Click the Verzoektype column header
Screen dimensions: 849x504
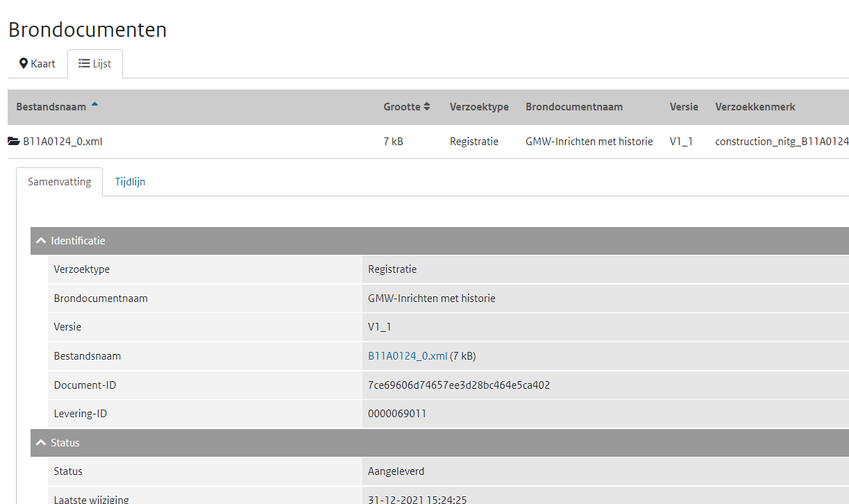coord(479,107)
